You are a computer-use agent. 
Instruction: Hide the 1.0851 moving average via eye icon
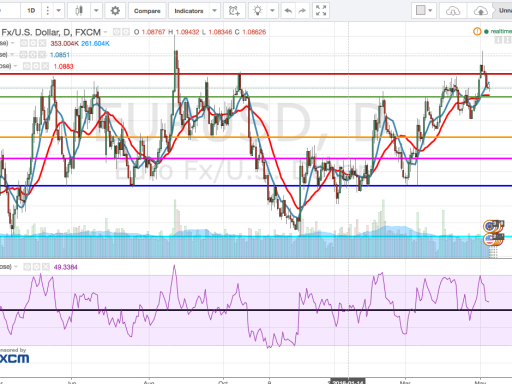coord(23,55)
